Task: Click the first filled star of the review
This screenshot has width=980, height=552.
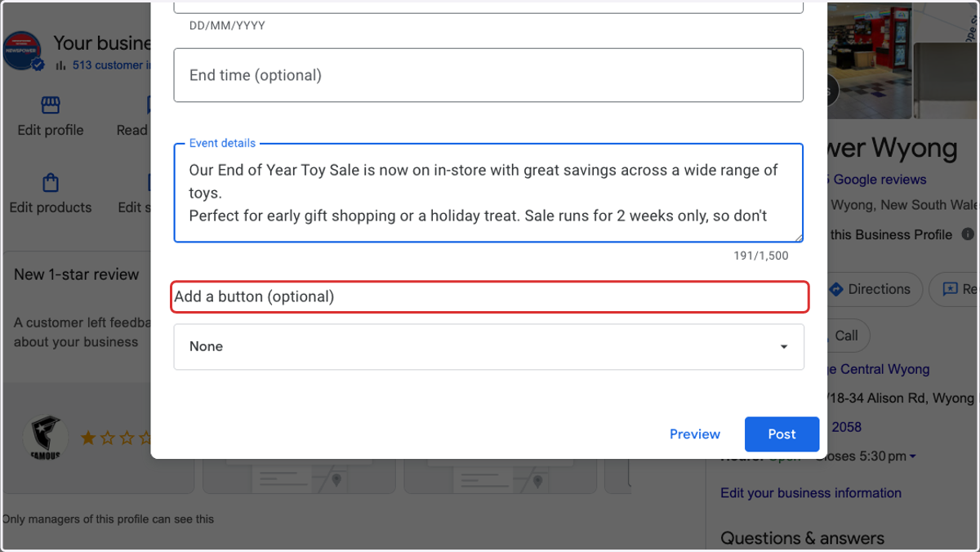Action: (x=88, y=438)
